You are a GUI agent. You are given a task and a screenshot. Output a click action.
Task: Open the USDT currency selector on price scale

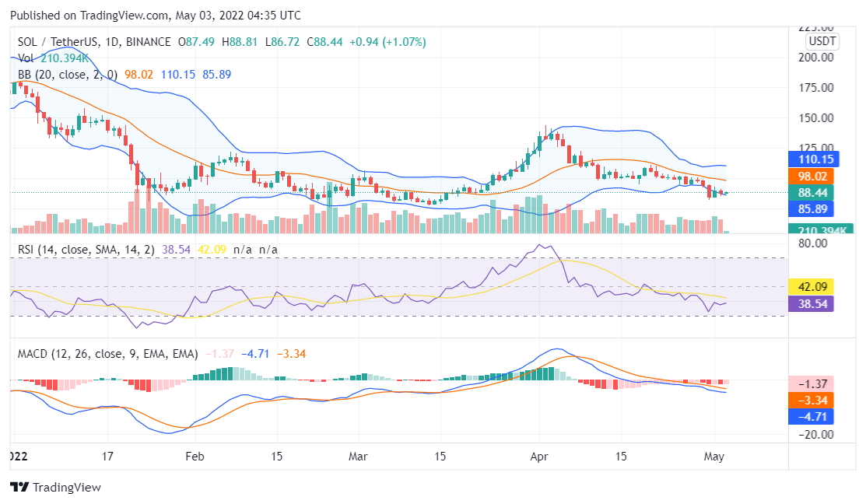(x=821, y=42)
